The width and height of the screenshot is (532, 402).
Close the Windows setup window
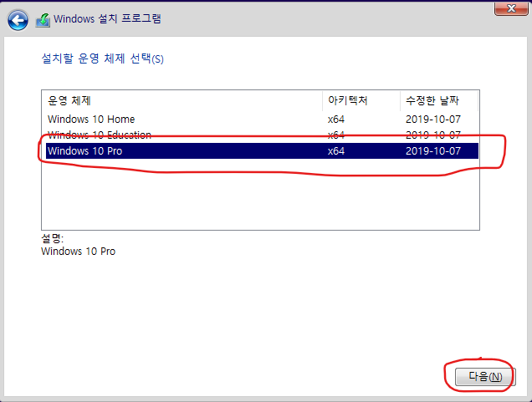coord(511,8)
